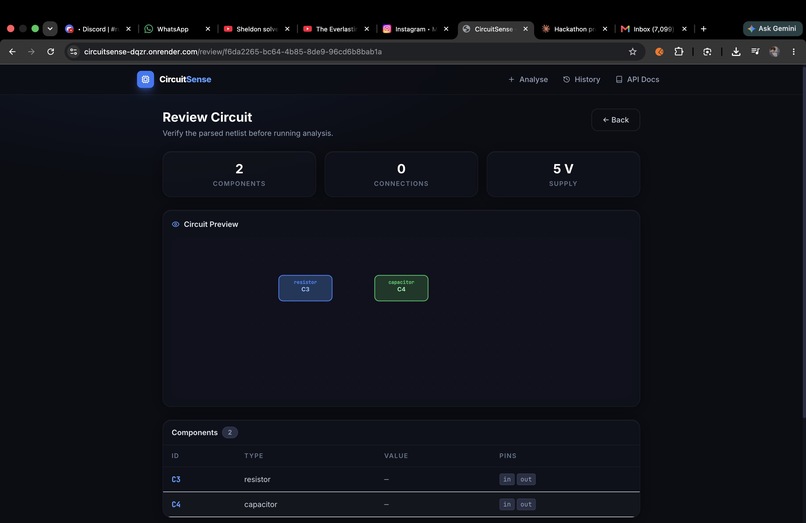
Task: Click the Back button
Action: click(615, 120)
